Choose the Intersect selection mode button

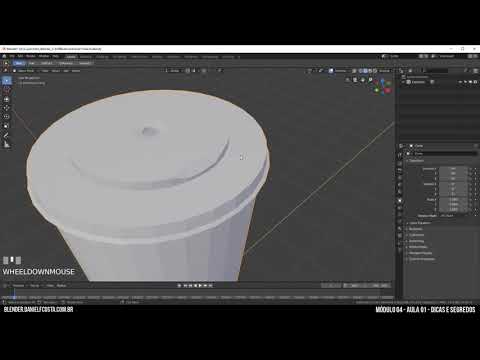tap(84, 63)
